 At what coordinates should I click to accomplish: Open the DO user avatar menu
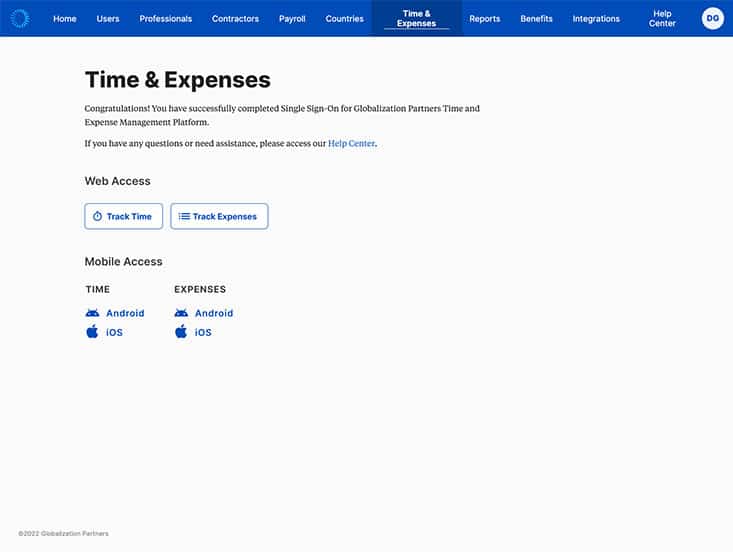[x=712, y=19]
